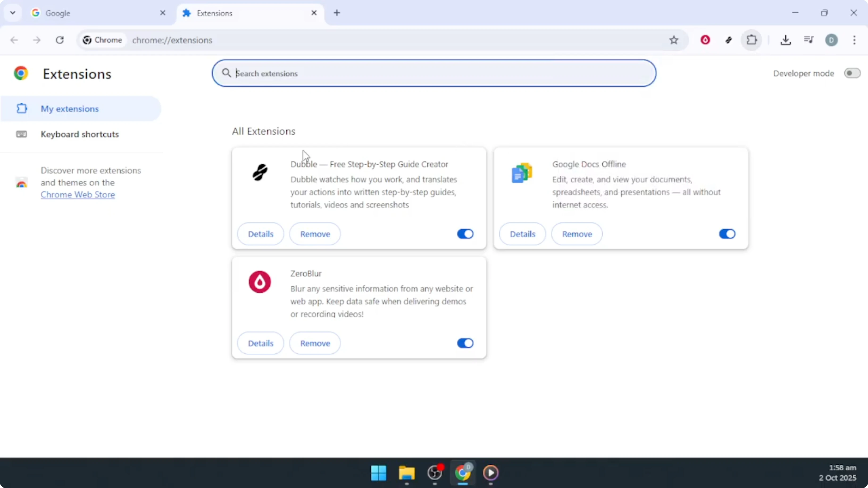The width and height of the screenshot is (868, 488).
Task: Open the Chrome Web Store link
Action: coord(78,195)
